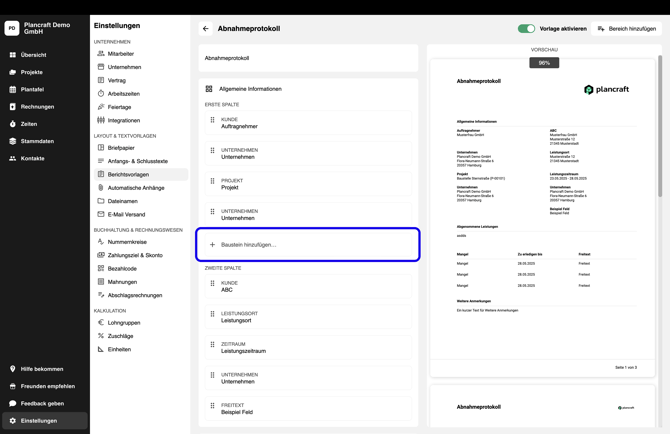Click drag handle of Beispiel Feld block
670x434 pixels.
coord(212,406)
